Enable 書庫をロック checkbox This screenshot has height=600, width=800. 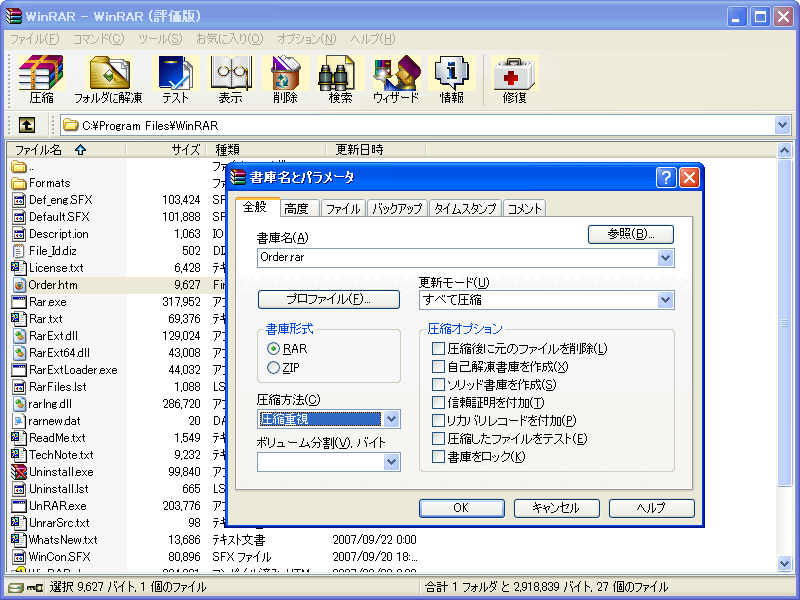tap(438, 457)
